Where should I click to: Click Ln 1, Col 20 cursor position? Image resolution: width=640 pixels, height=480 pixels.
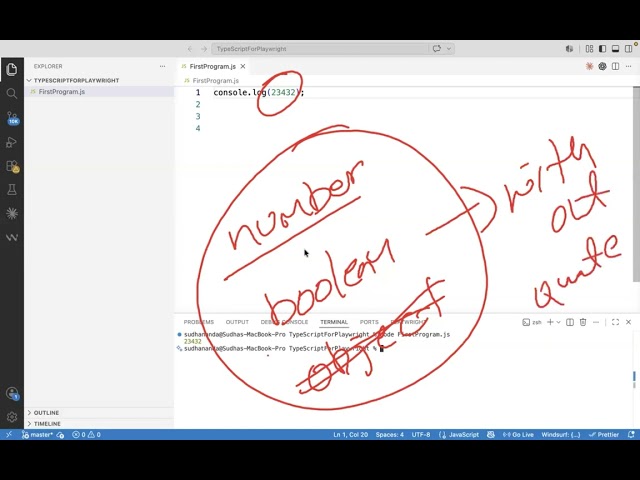[351, 435]
